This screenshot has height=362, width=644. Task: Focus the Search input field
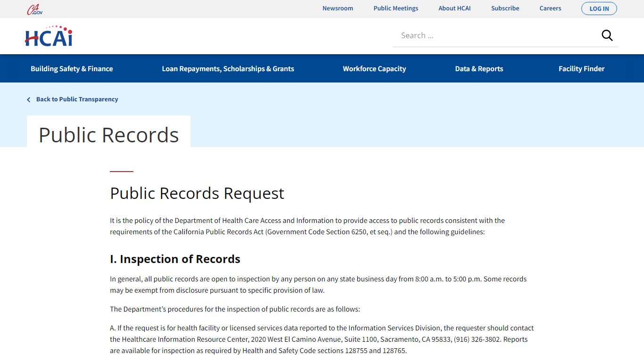tap(495, 35)
